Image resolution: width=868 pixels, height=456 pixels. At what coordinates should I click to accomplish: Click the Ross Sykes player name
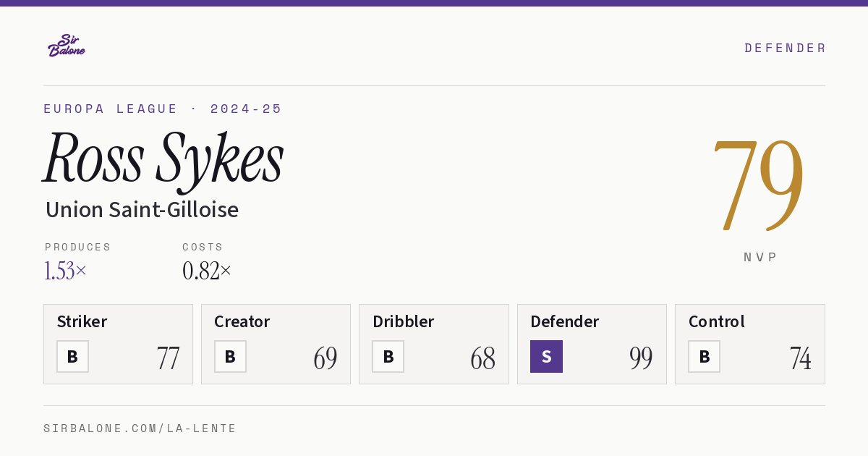coord(163,159)
